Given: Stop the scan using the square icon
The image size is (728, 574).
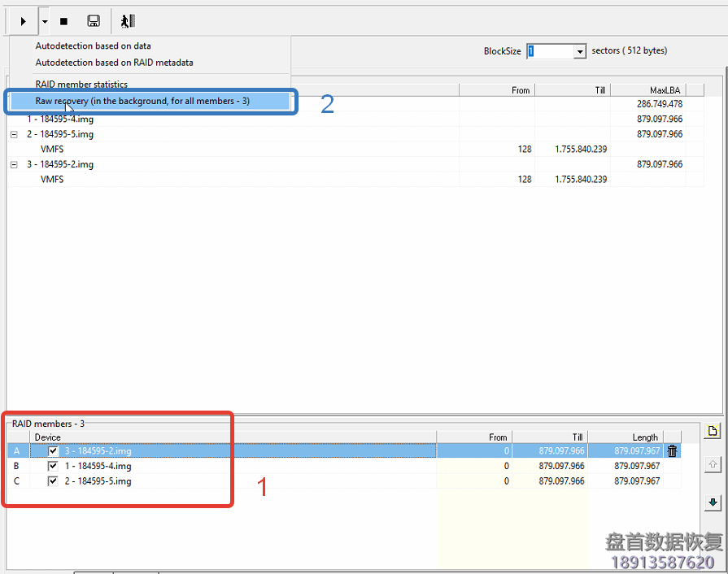Looking at the screenshot, I should [63, 20].
